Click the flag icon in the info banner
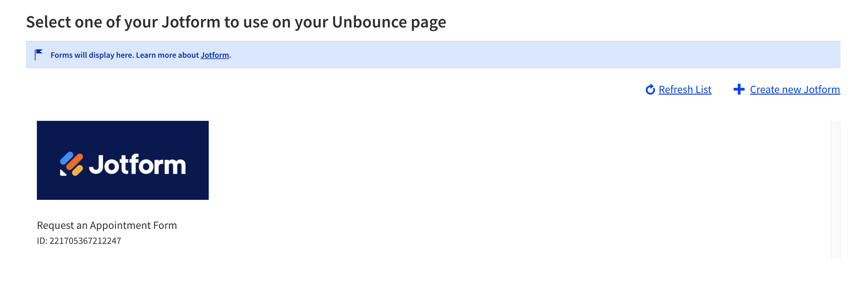The width and height of the screenshot is (868, 291). click(x=38, y=55)
